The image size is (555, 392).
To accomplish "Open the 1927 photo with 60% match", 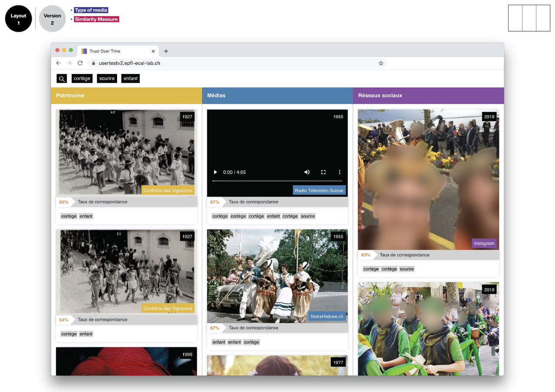I will coord(126,152).
